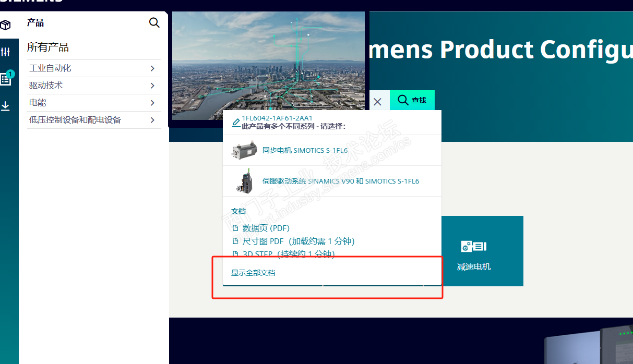Open 尺寸图 PDF document link

[298, 241]
